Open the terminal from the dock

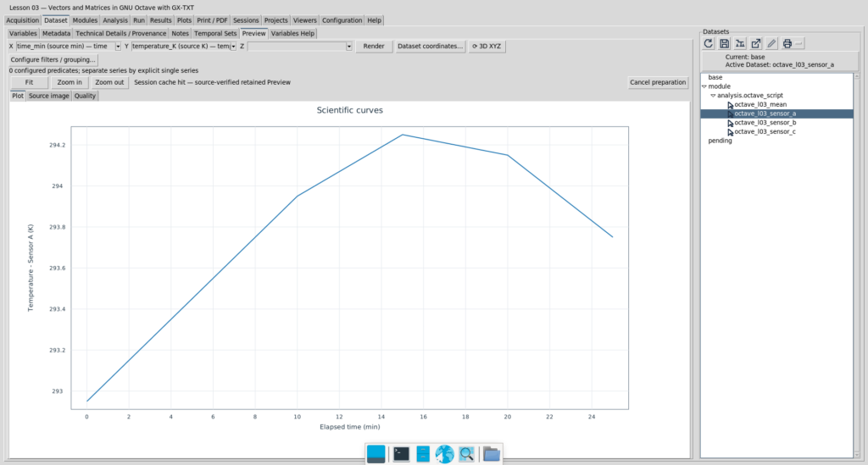401,454
